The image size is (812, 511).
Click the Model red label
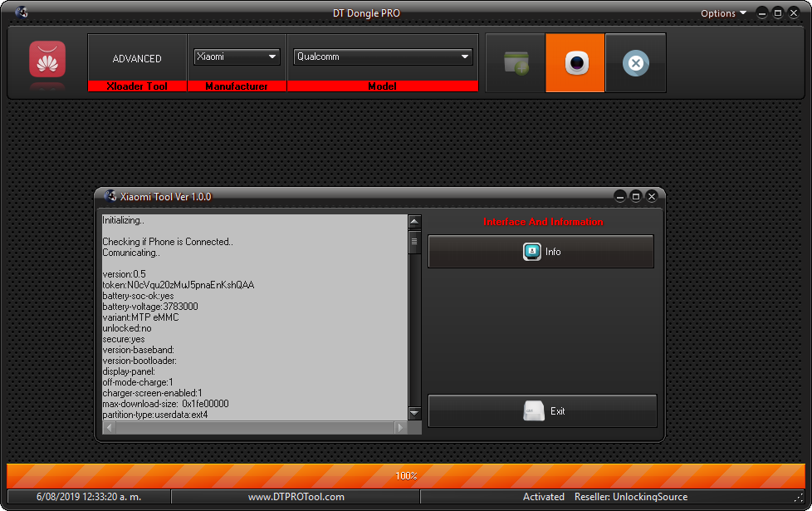[383, 86]
